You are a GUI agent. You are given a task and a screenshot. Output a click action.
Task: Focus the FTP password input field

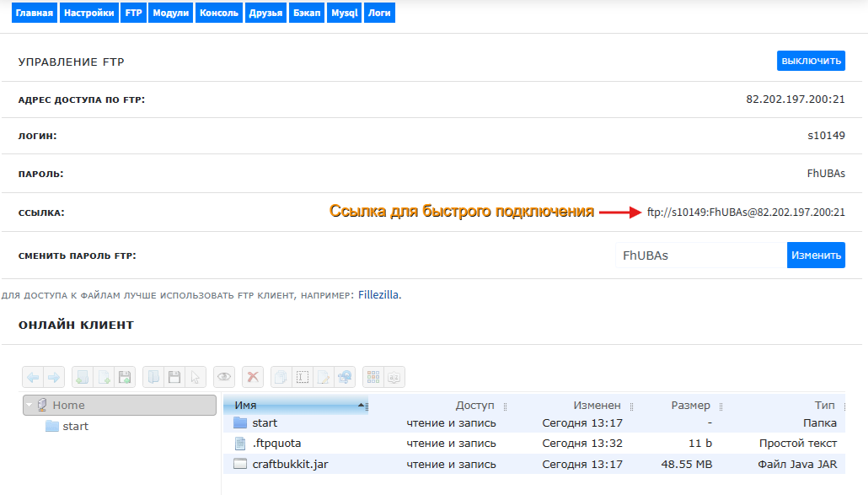click(x=701, y=256)
